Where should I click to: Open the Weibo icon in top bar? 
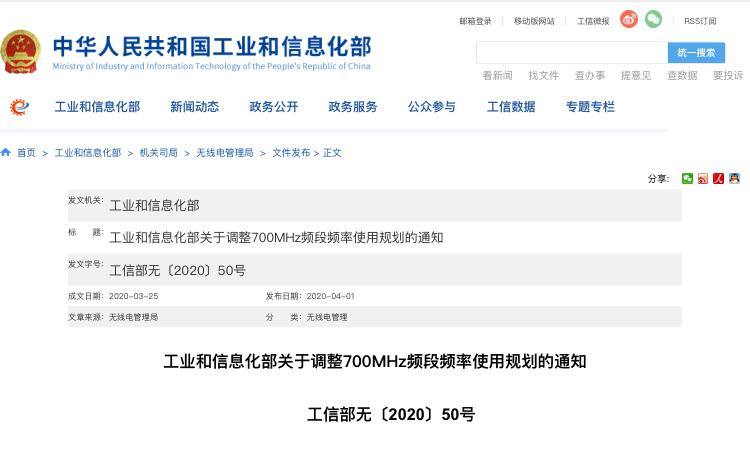629,19
